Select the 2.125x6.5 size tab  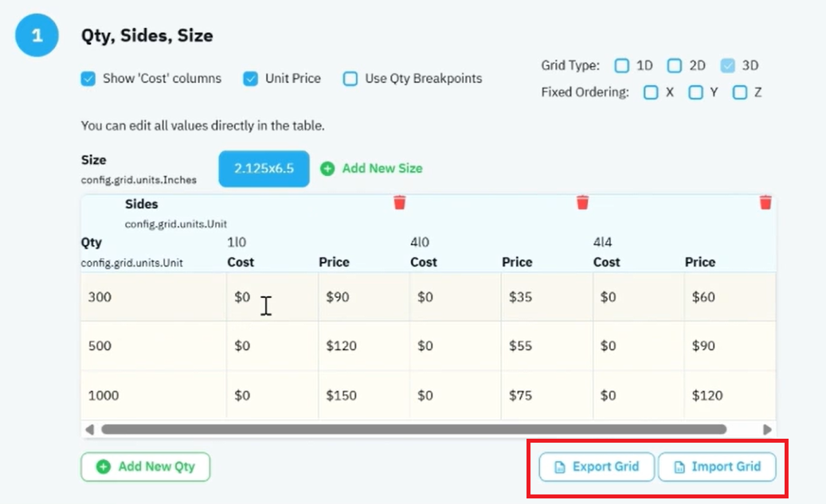point(264,169)
